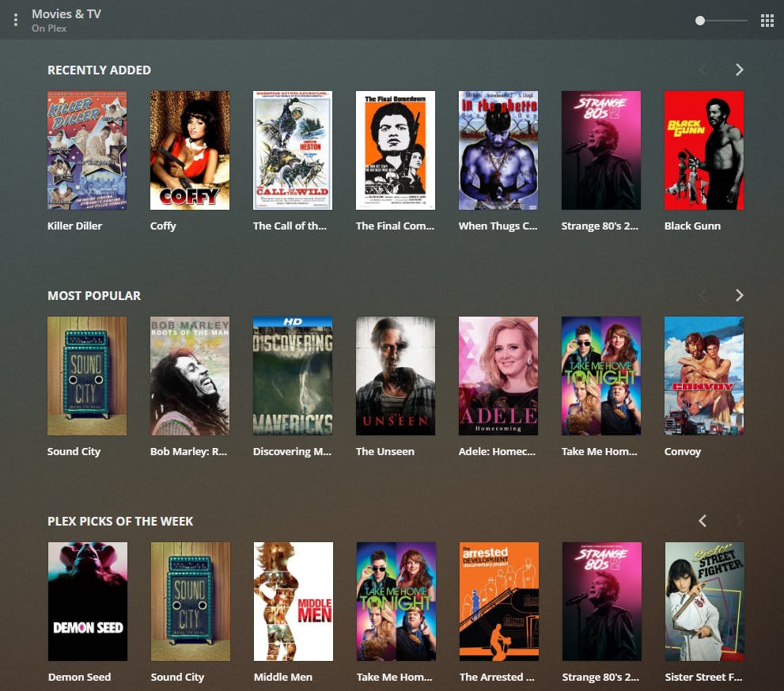Click the 'Black Gunn' title text
This screenshot has height=691, width=784.
click(x=692, y=226)
